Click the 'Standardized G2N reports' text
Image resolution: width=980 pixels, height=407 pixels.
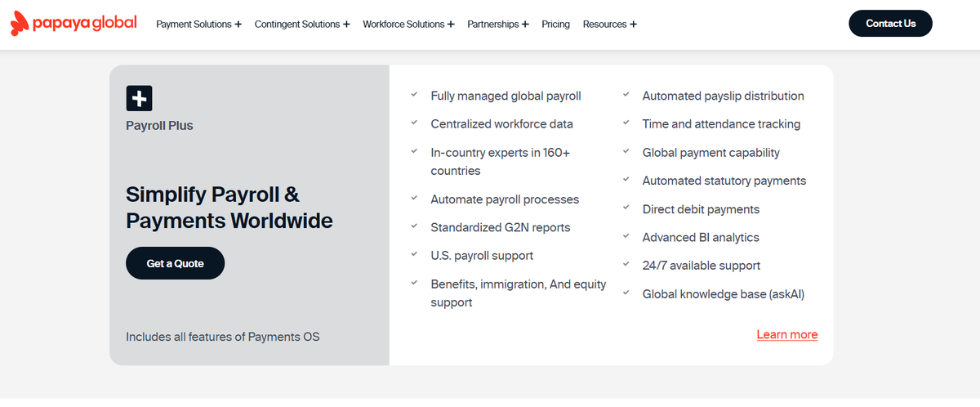(x=501, y=227)
